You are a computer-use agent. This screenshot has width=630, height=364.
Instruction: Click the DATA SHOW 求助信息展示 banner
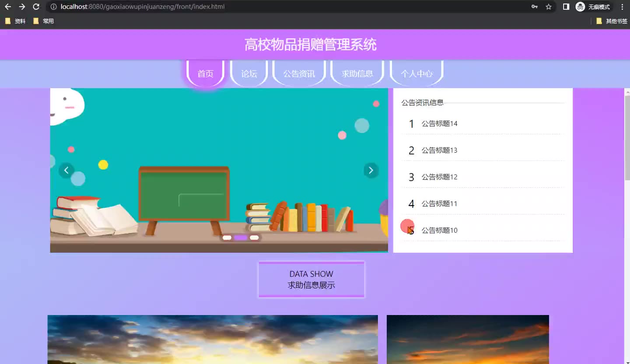(x=311, y=280)
